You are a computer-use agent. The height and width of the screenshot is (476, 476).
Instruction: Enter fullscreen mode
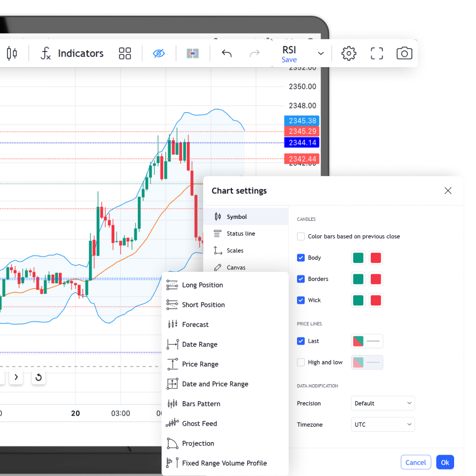[x=377, y=53]
